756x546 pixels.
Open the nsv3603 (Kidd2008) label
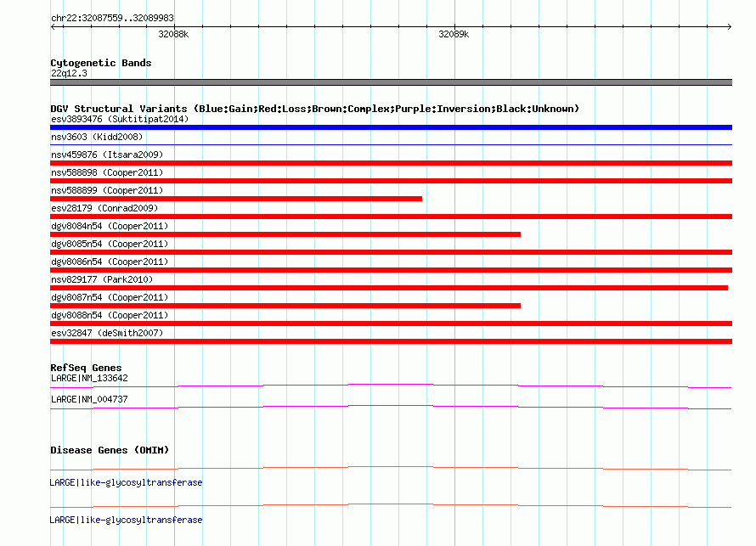tap(97, 137)
